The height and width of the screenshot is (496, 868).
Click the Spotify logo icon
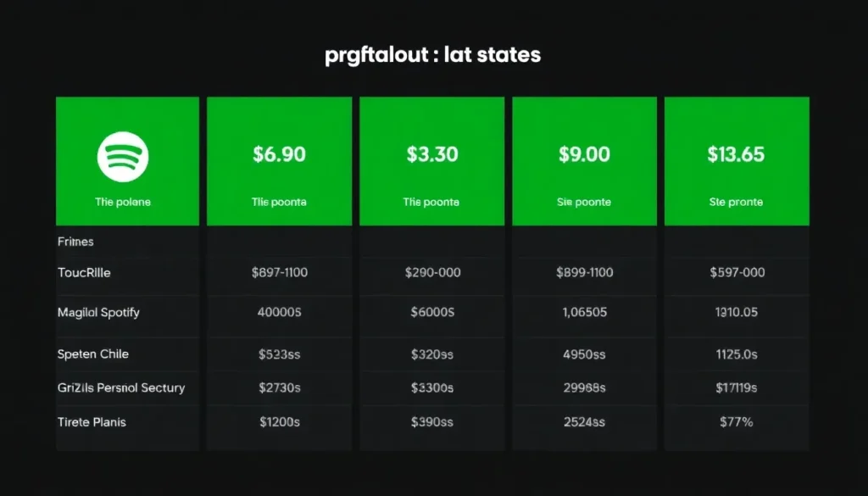(x=123, y=157)
